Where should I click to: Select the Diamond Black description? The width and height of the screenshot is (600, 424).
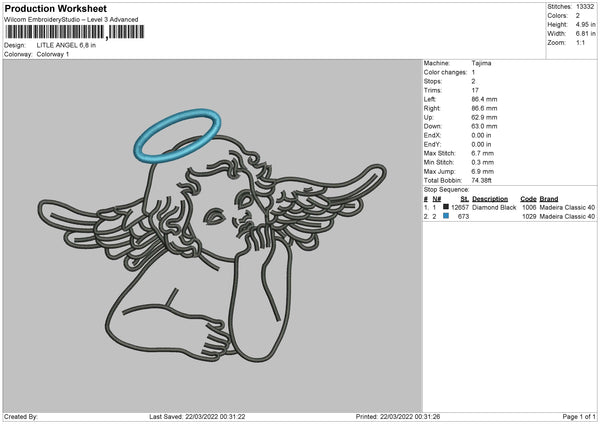tap(494, 208)
